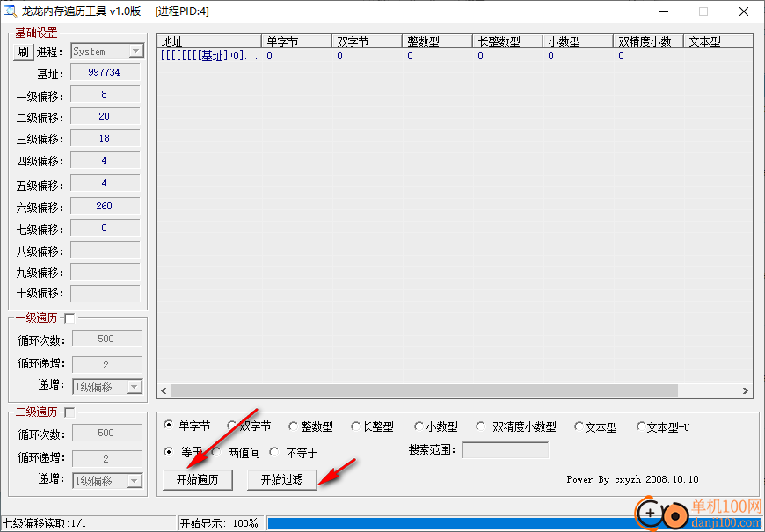Click the 开始遍历 button
The height and width of the screenshot is (532, 765).
pyautogui.click(x=198, y=480)
